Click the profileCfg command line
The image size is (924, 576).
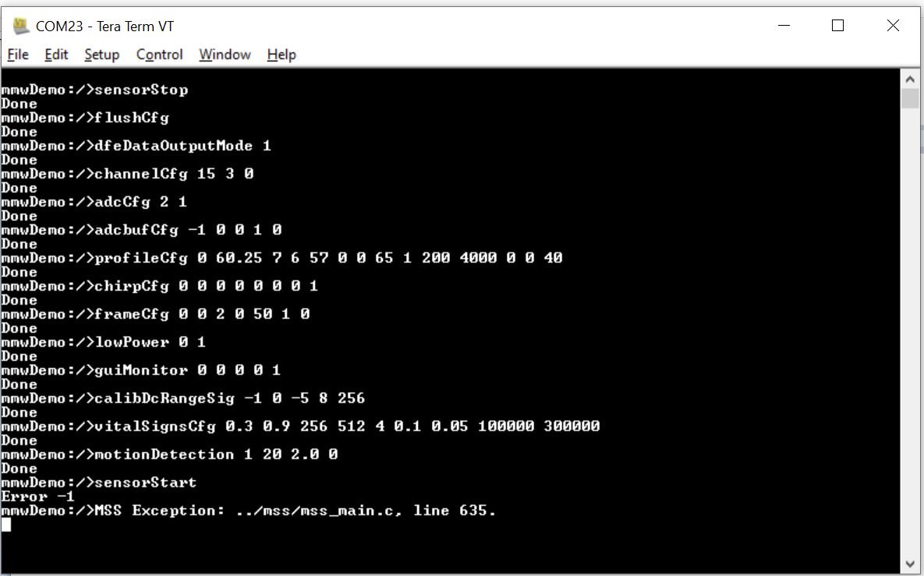point(281,258)
